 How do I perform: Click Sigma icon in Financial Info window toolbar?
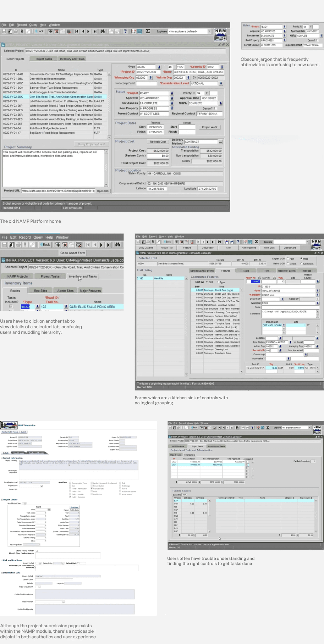[x=267, y=428]
